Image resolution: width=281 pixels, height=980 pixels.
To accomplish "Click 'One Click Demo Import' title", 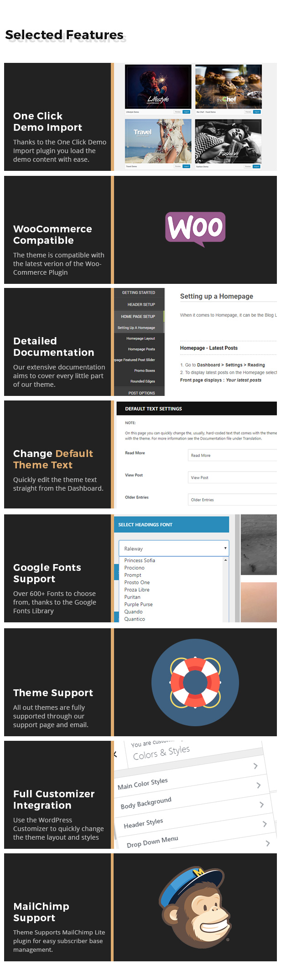I will coord(47,122).
